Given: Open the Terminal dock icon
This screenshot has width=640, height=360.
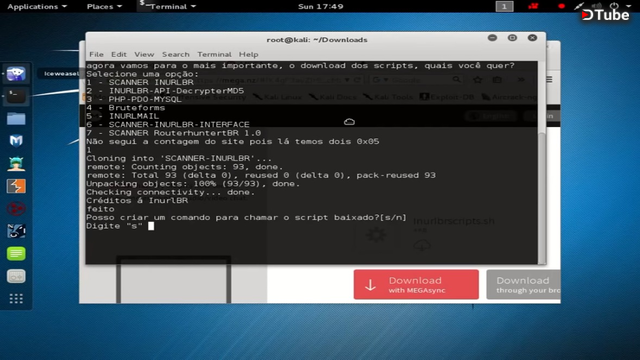Looking at the screenshot, I should coord(16,96).
